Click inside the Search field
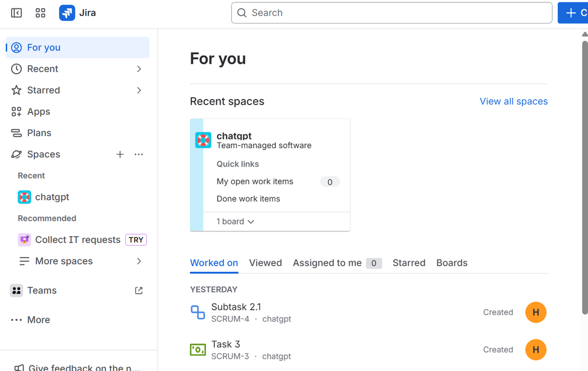 pos(391,12)
